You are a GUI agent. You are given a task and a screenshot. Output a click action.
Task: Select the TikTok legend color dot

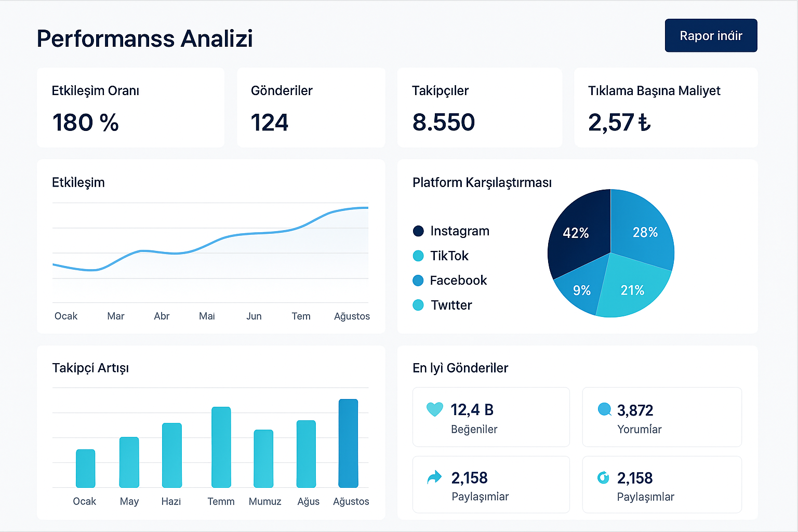click(x=418, y=256)
